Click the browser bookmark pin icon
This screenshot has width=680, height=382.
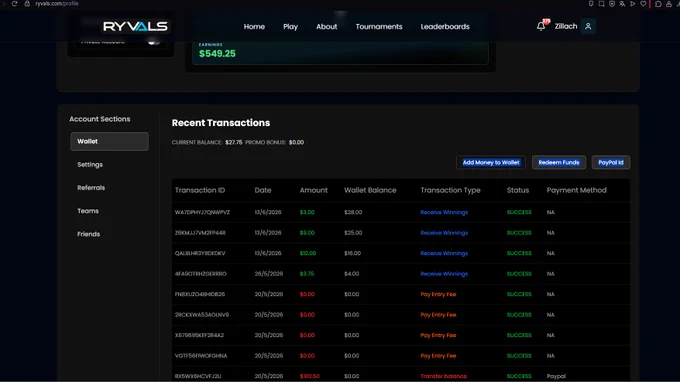tap(591, 3)
